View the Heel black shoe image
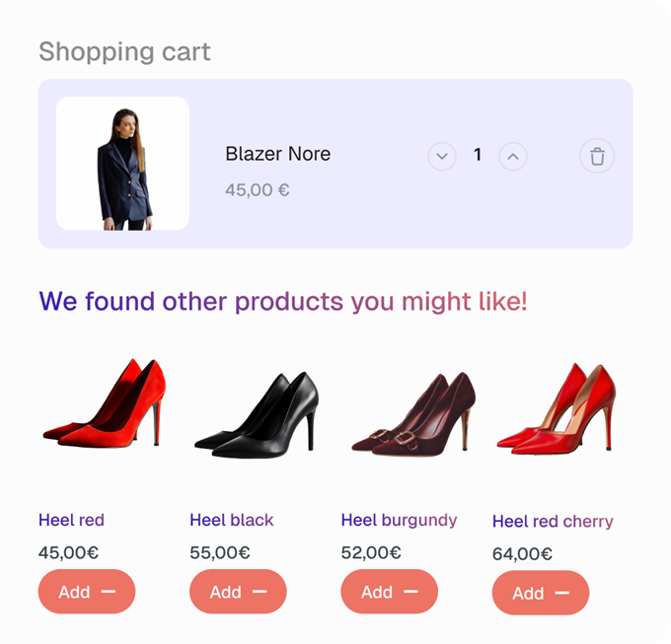 pyautogui.click(x=257, y=415)
